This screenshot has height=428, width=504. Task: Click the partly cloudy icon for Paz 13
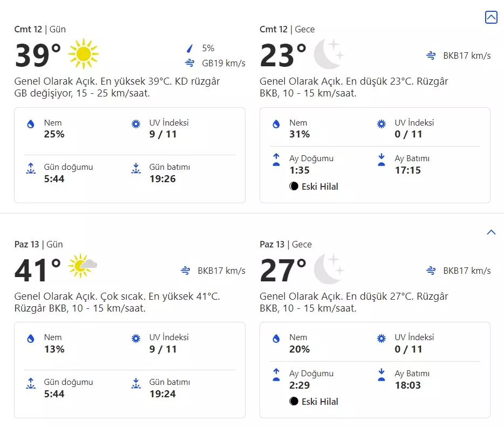(83, 266)
